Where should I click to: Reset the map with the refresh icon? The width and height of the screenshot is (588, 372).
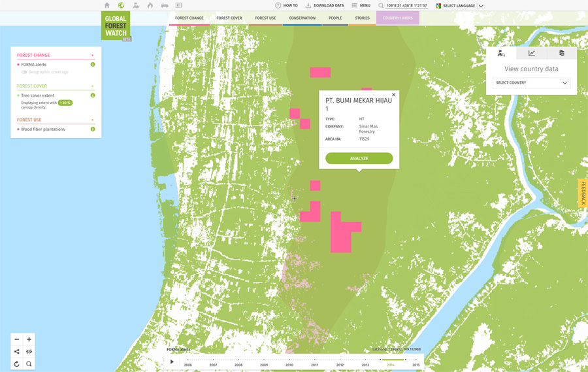click(17, 364)
